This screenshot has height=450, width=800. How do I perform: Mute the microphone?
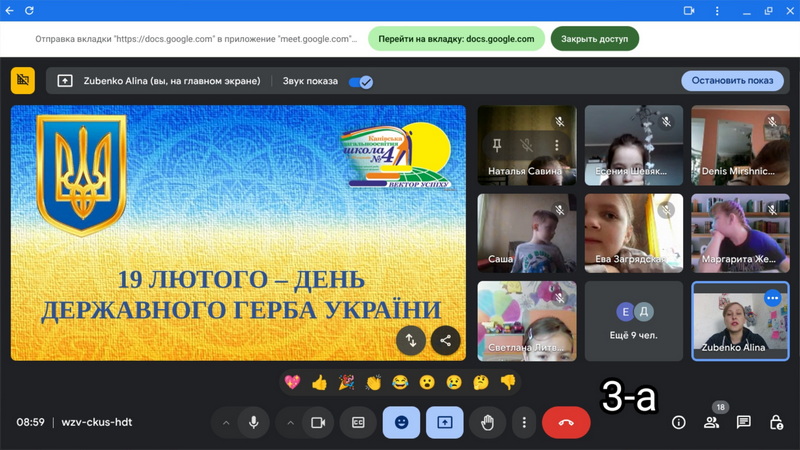tap(254, 423)
